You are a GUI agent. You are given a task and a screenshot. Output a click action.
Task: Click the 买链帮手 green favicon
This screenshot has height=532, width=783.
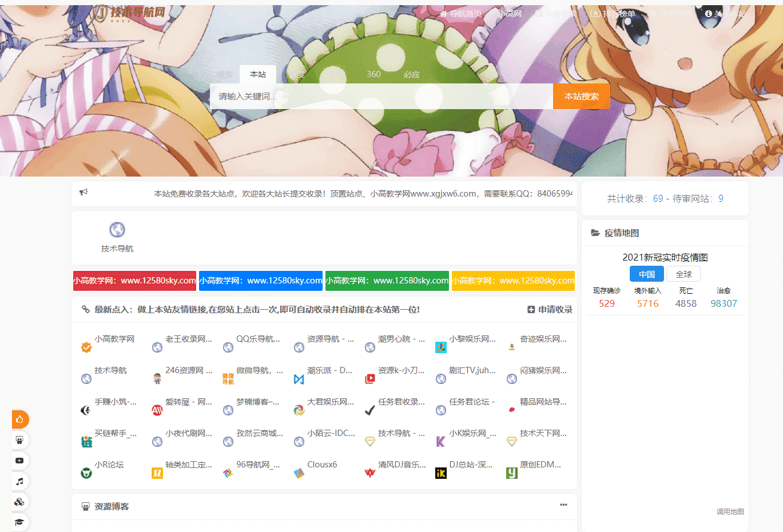(86, 441)
